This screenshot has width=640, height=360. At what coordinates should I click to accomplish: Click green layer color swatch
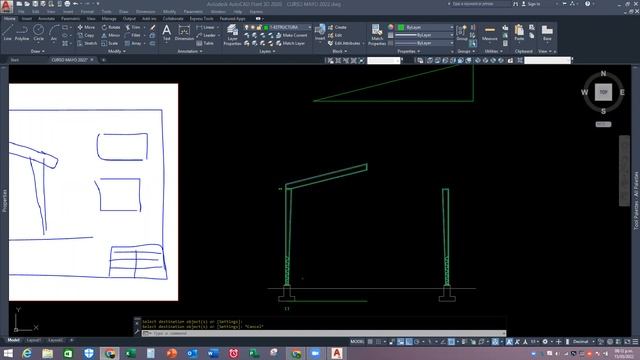[x=266, y=27]
